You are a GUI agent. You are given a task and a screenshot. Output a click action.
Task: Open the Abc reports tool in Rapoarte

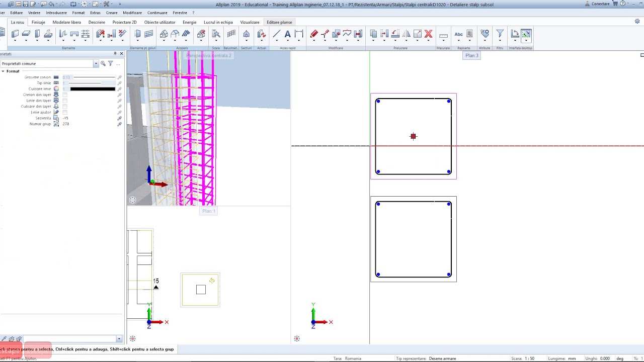[x=458, y=34]
